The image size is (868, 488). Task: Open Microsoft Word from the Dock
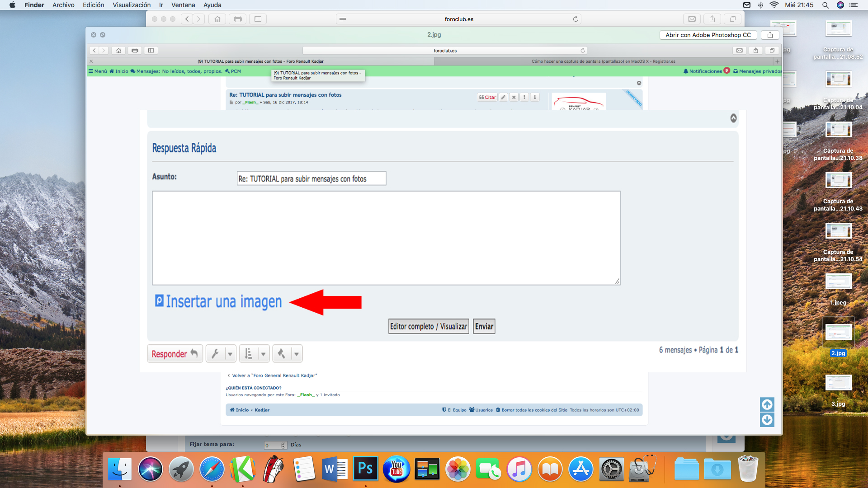[x=335, y=469]
